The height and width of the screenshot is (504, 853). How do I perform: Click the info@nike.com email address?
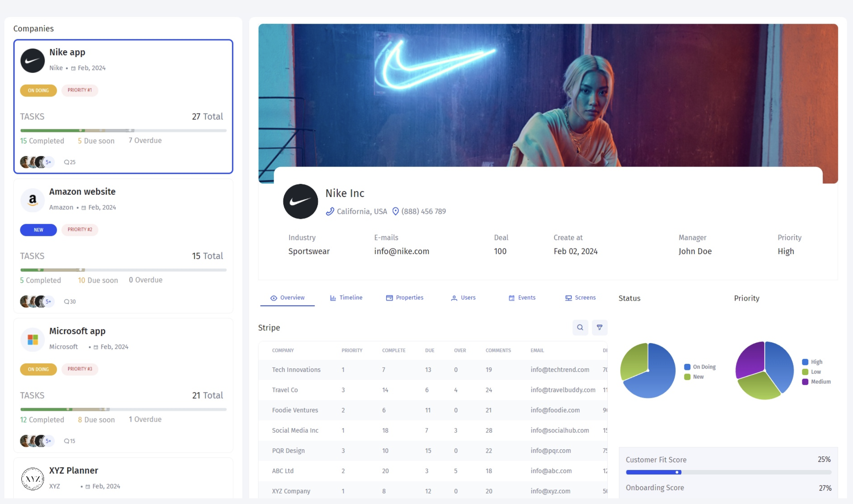click(401, 251)
